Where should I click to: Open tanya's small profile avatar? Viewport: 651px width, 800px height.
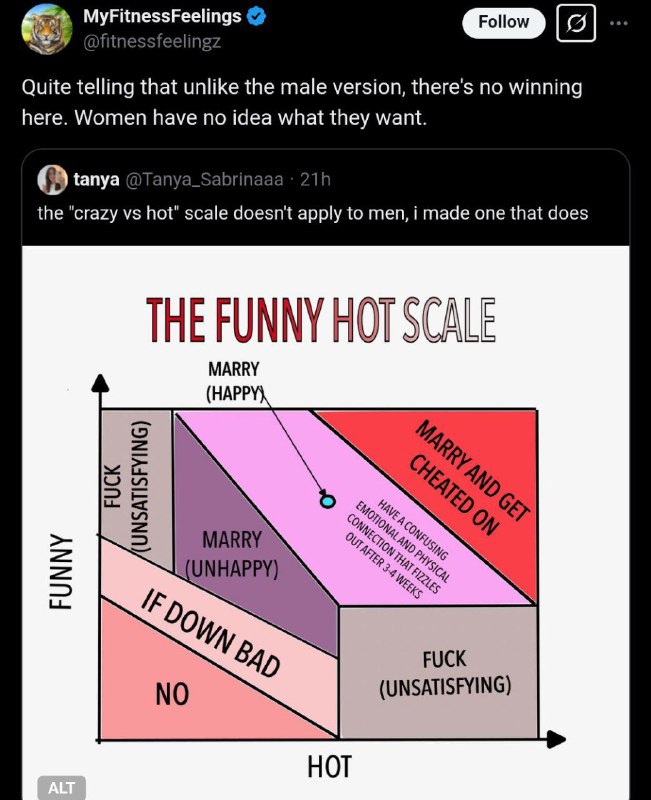click(x=52, y=180)
